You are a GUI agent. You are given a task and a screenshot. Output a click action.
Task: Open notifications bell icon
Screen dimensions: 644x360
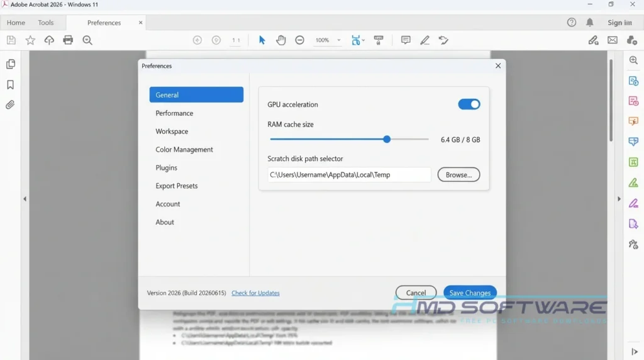[x=589, y=23]
